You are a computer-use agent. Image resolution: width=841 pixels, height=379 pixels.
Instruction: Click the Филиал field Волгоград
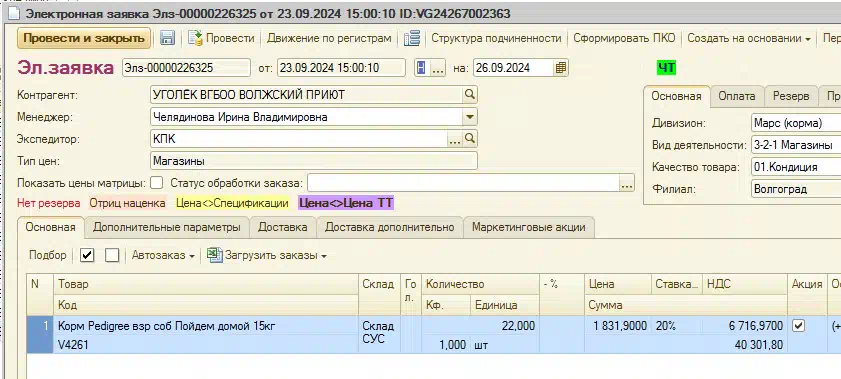[796, 189]
